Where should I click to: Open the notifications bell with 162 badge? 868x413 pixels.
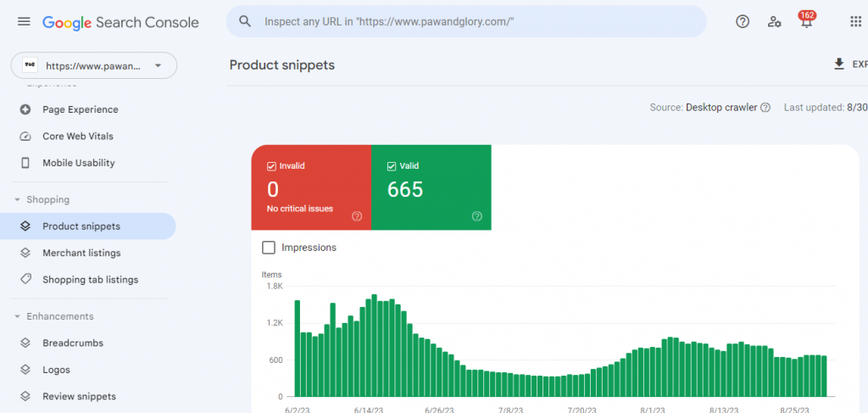pyautogui.click(x=807, y=20)
